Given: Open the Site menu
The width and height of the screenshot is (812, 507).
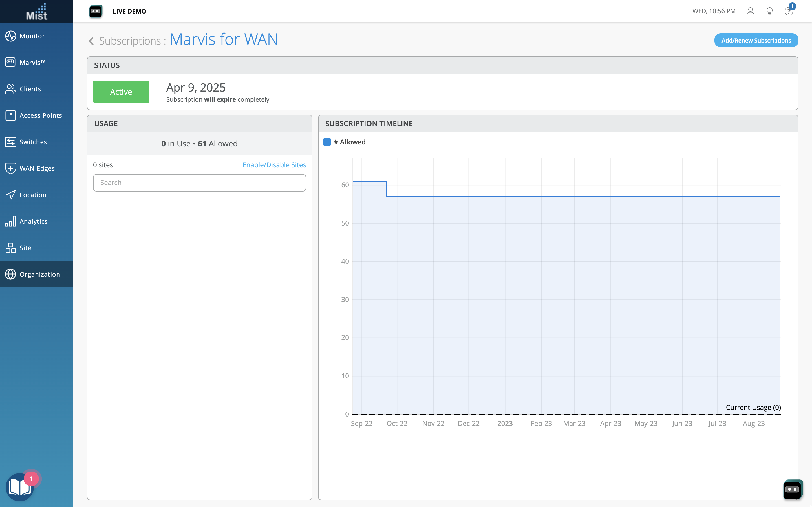Looking at the screenshot, I should pyautogui.click(x=25, y=248).
